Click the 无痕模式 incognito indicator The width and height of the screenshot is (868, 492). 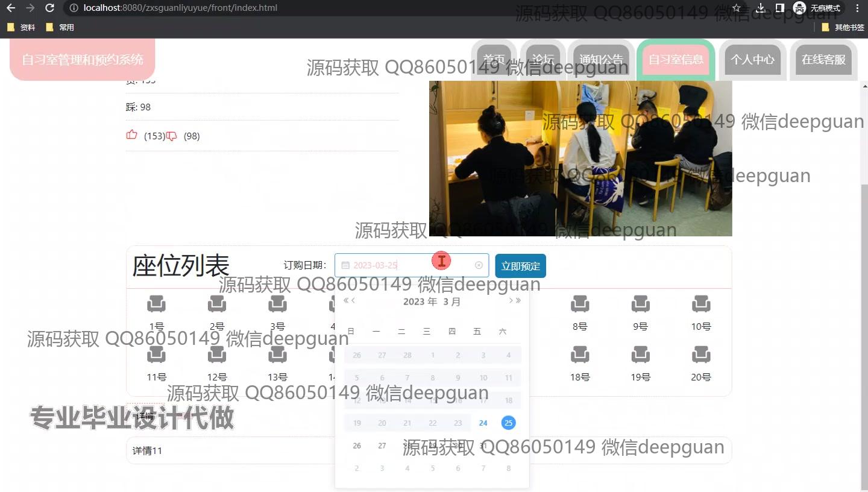[x=817, y=8]
